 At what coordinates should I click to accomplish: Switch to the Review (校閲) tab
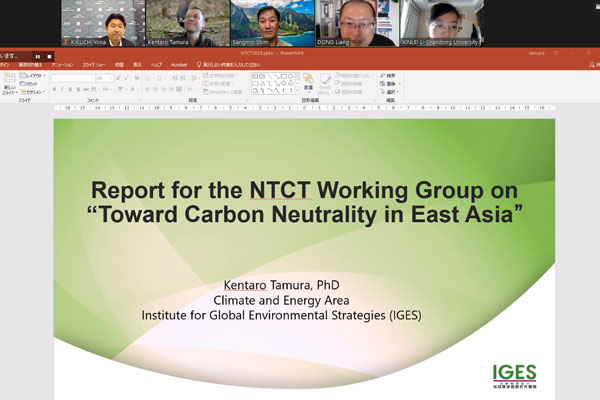point(119,65)
